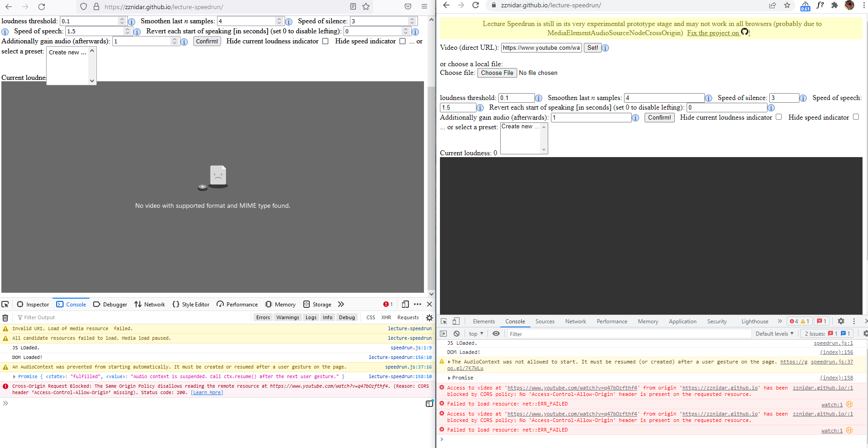The height and width of the screenshot is (448, 868).
Task: Open the DevTools settings gear in Firefox console
Action: point(429,317)
